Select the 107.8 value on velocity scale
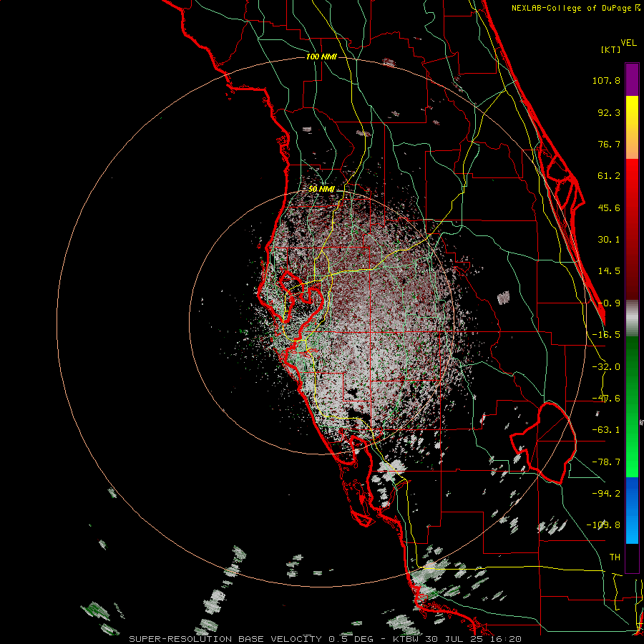644x644 pixels. coord(606,80)
